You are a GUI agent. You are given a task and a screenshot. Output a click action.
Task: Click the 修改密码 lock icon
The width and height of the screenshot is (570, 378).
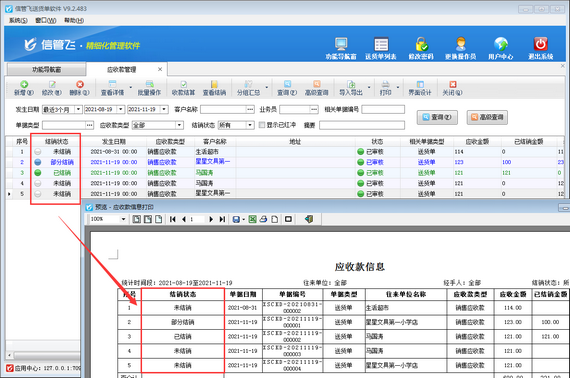[x=421, y=44]
